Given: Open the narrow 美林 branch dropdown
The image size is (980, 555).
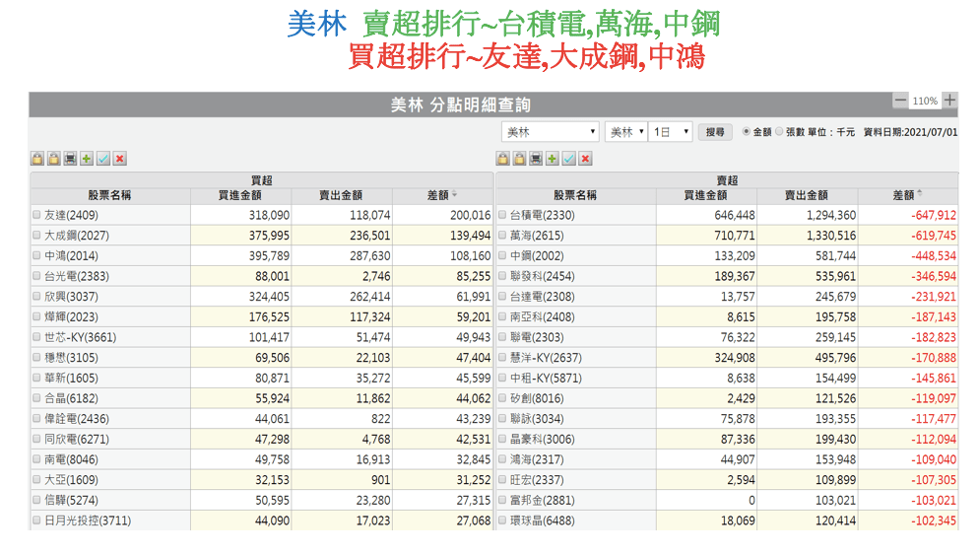Looking at the screenshot, I should (x=625, y=132).
